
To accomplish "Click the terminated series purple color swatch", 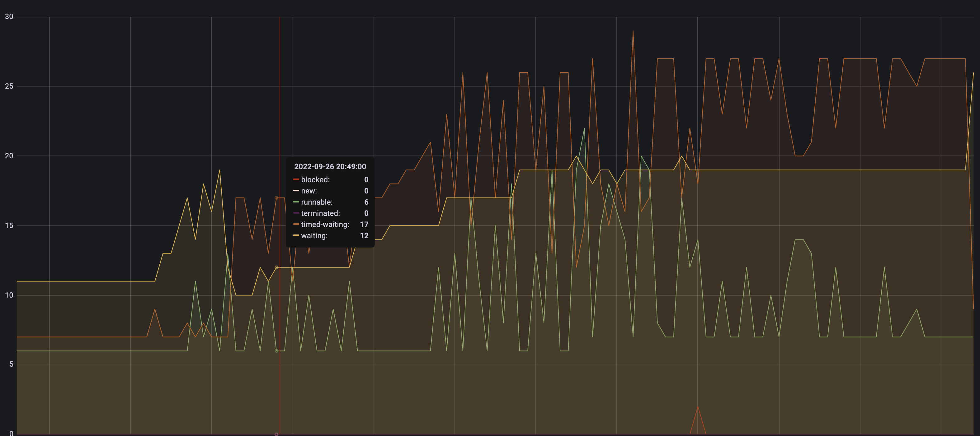I will [x=296, y=213].
